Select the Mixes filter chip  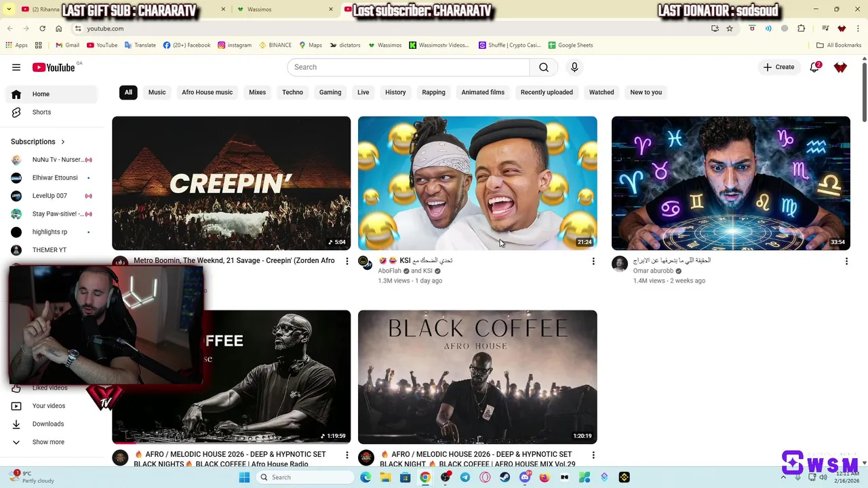pos(257,92)
